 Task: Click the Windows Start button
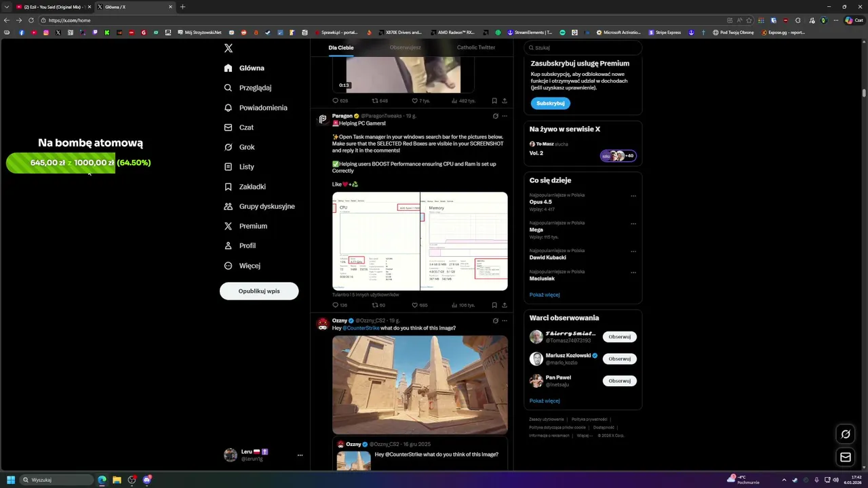click(x=11, y=480)
